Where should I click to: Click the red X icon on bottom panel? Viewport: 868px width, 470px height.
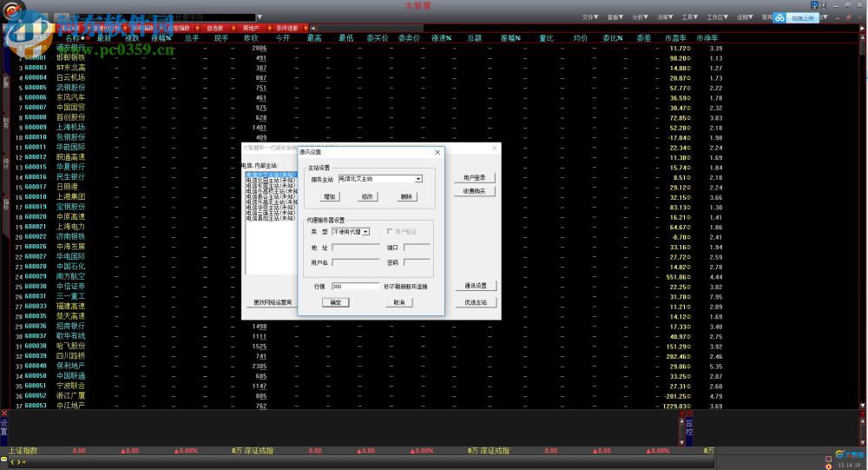point(3,414)
